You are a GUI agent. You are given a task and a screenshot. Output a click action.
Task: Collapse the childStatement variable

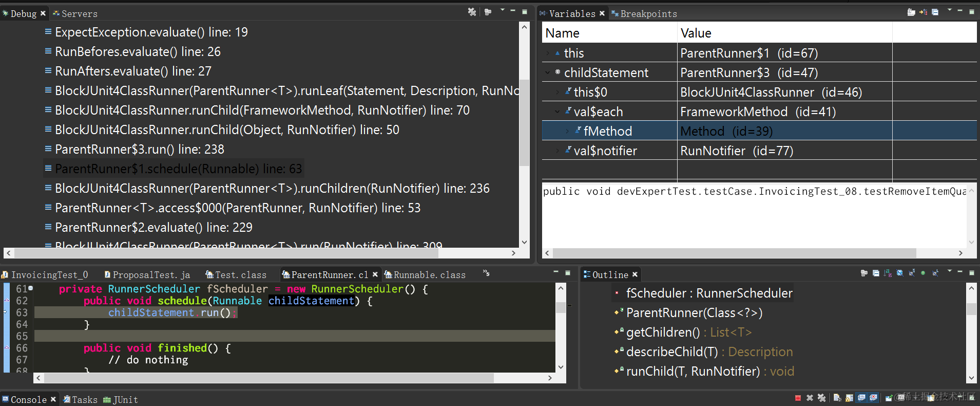pos(548,72)
